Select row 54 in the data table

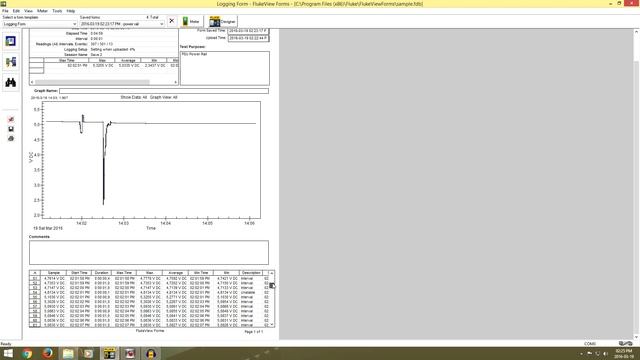pyautogui.click(x=35, y=292)
